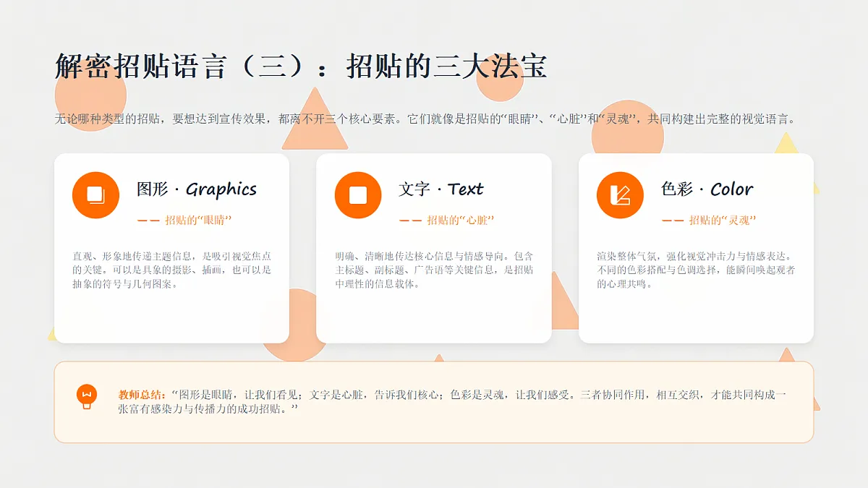
Task: Click the heading 文字 · Text
Action: 441,189
